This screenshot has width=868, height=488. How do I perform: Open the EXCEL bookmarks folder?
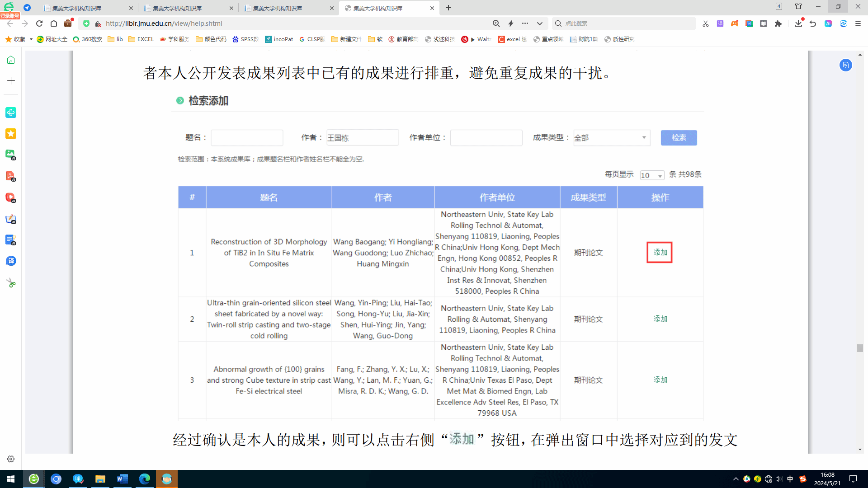(x=141, y=39)
